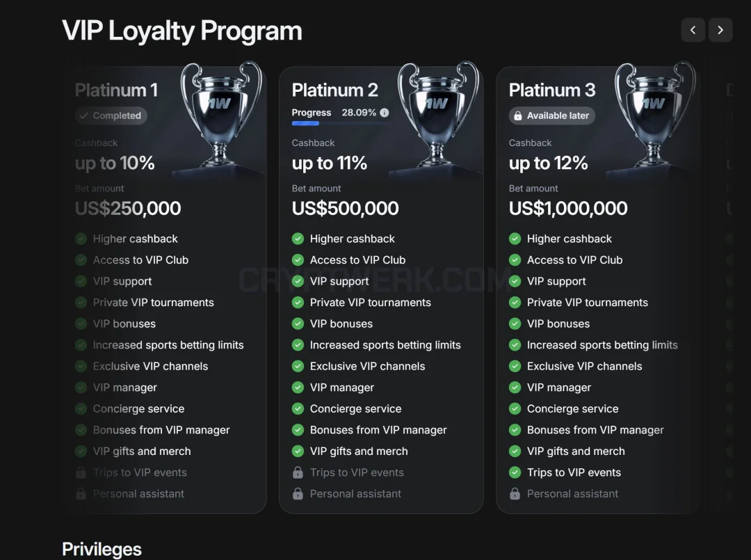Click the Privileges section heading
Screen dimensions: 751x560
click(x=102, y=549)
